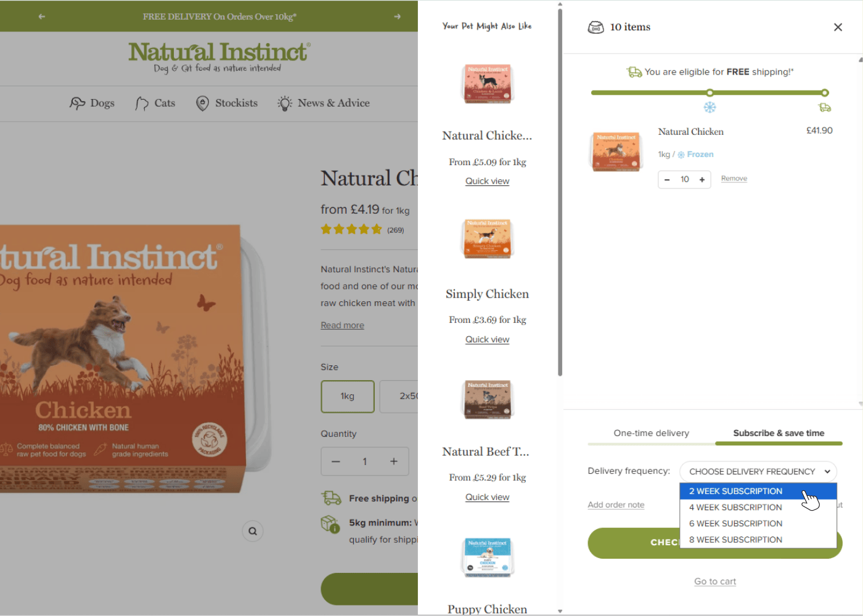
Task: Switch to One-time delivery tab
Action: pos(651,433)
